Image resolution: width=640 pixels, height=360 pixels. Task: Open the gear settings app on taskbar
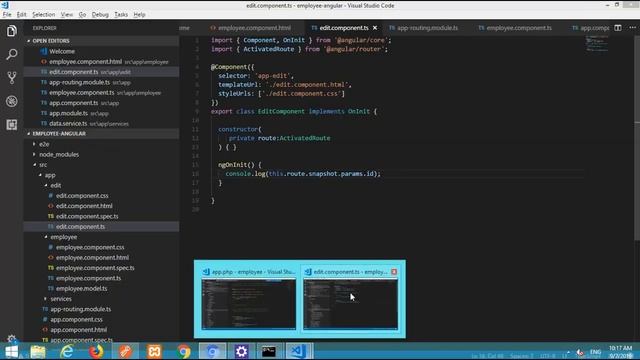tap(241, 351)
